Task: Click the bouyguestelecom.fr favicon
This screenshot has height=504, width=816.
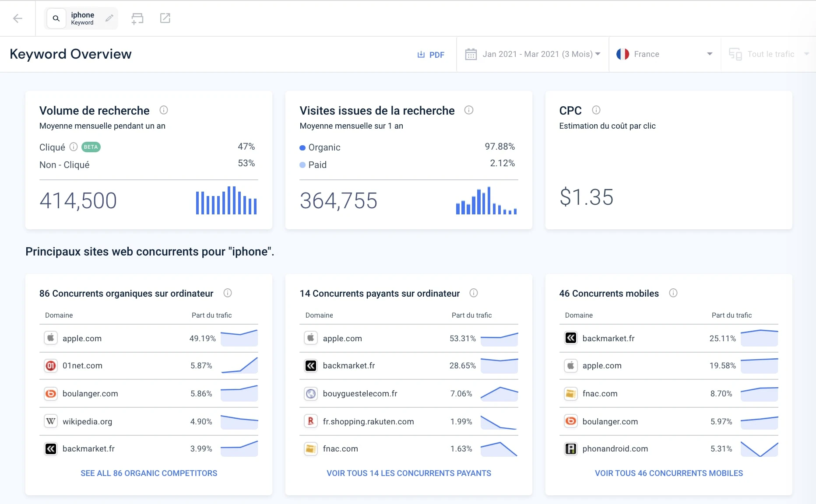Action: coord(311,394)
